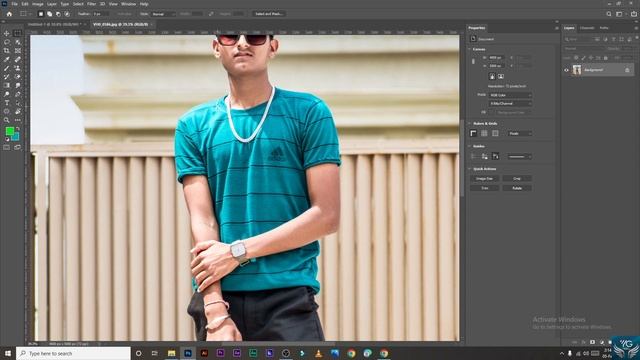
Task: Select the Brush tool
Action: [7, 68]
